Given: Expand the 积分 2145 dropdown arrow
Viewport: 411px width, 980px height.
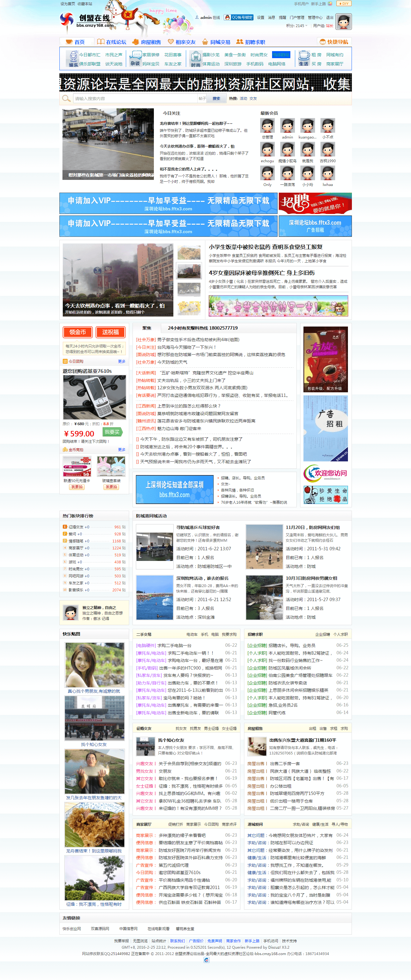Looking at the screenshot, I should (306, 26).
